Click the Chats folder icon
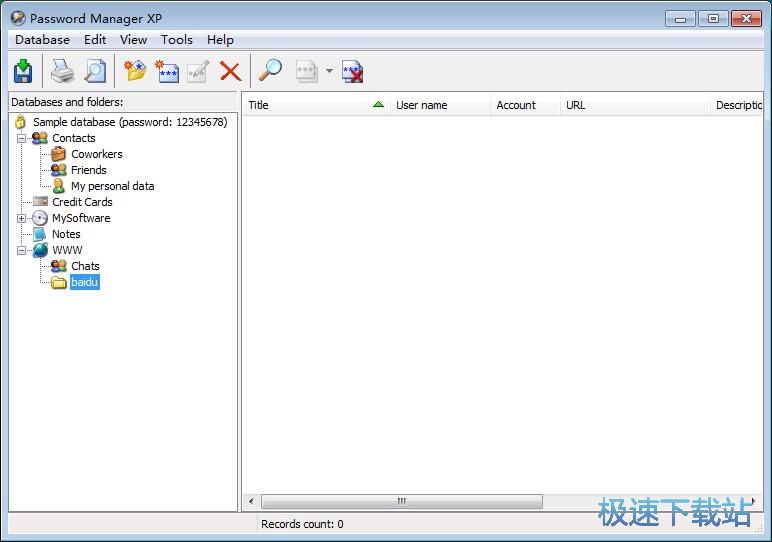This screenshot has height=542, width=772. [x=59, y=266]
